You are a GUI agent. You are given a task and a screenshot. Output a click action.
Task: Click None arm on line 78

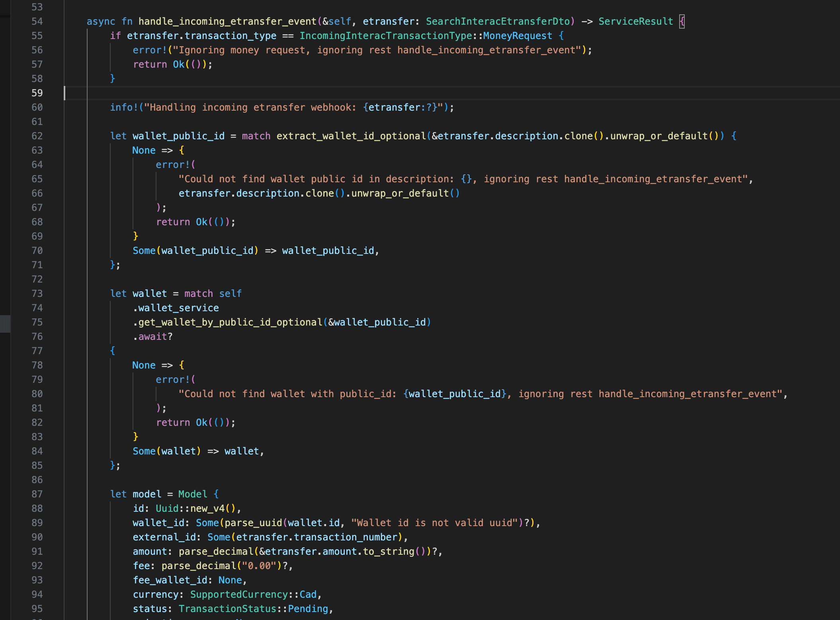[x=144, y=365]
